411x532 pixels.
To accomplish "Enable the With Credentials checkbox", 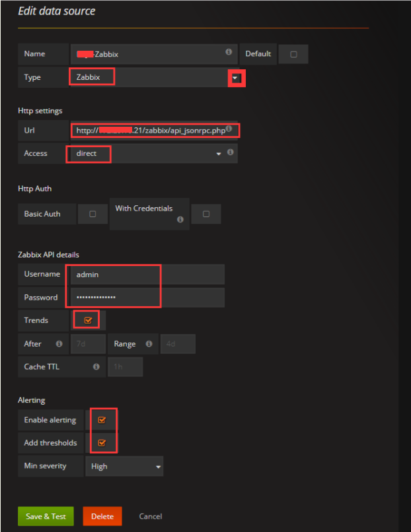I will [206, 214].
